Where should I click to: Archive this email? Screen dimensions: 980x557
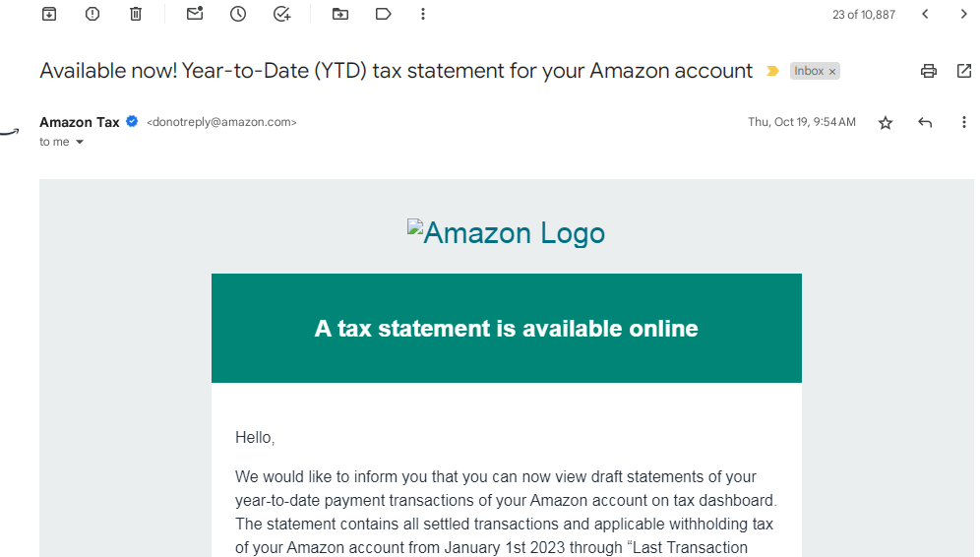[49, 14]
